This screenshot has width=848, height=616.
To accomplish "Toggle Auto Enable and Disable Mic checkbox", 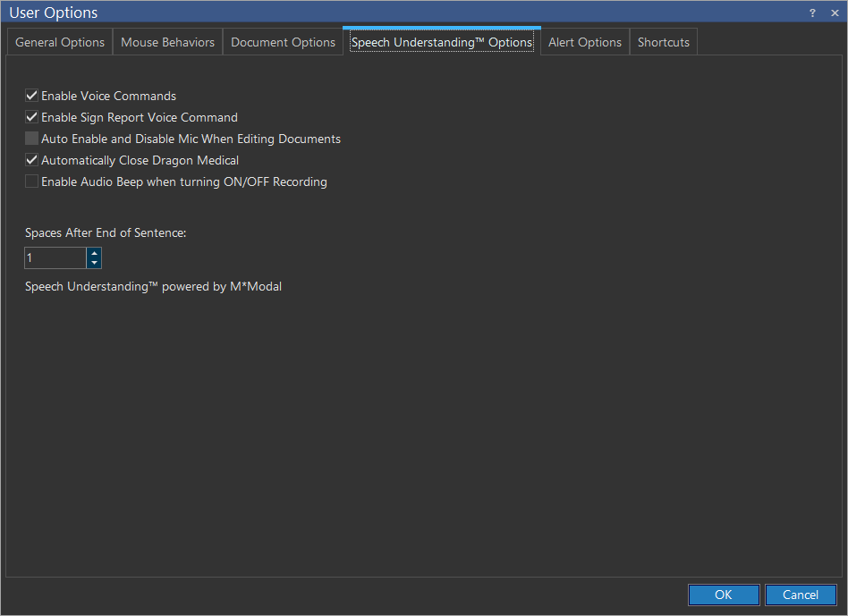I will pos(32,139).
